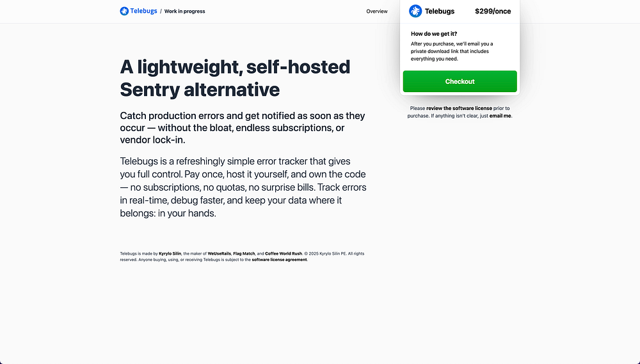Click the Telebugs bug logo in header
Image resolution: width=640 pixels, height=364 pixels.
tap(124, 11)
